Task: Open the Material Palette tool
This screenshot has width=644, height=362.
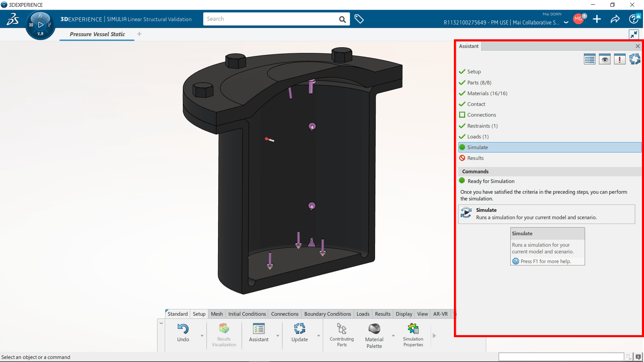Action: (x=374, y=329)
